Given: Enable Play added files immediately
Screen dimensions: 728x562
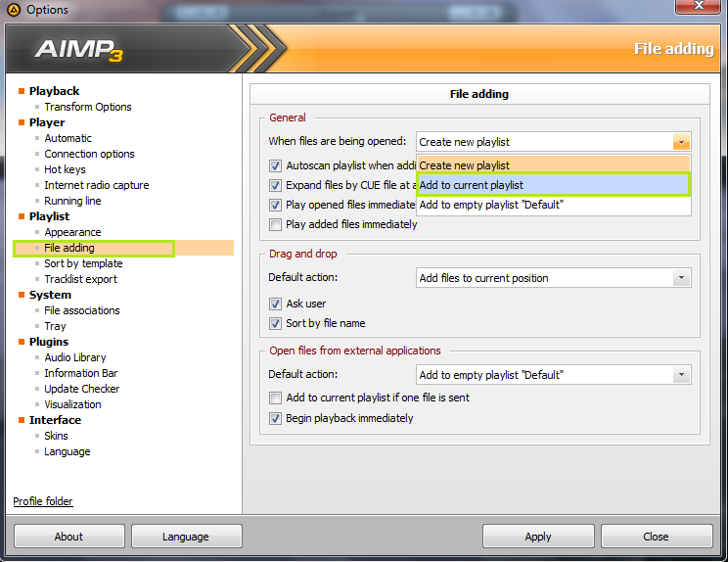Looking at the screenshot, I should 275,225.
